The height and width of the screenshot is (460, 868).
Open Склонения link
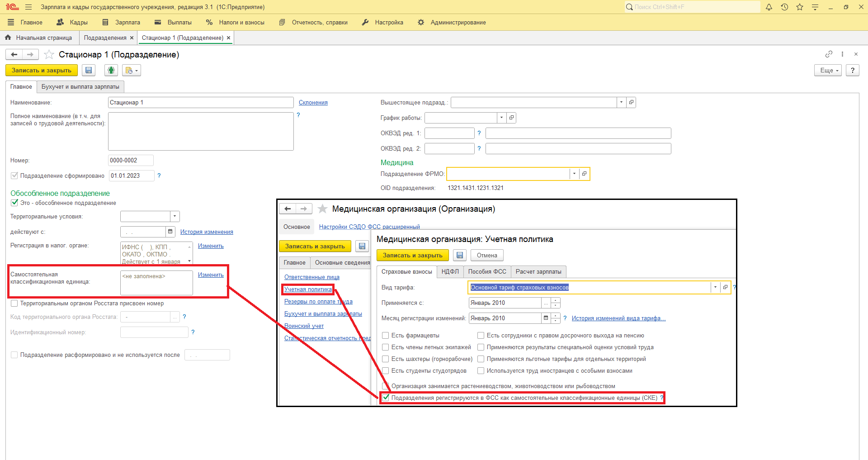313,103
